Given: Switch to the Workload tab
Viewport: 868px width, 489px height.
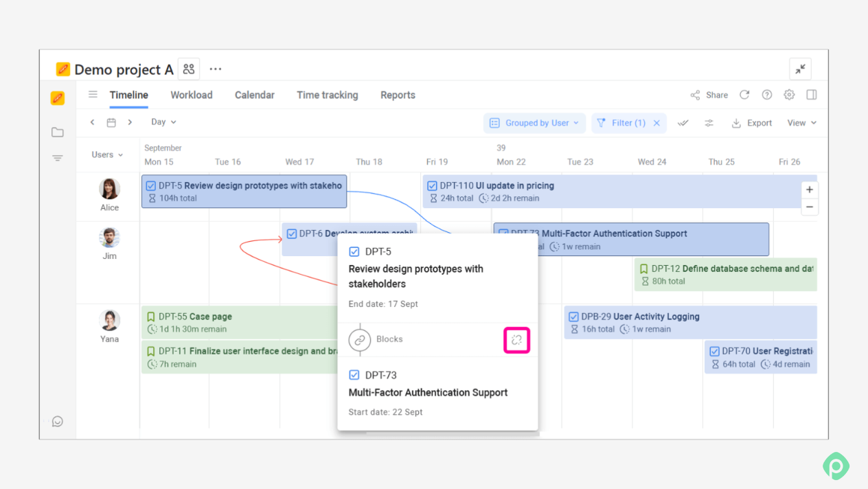Looking at the screenshot, I should point(192,95).
